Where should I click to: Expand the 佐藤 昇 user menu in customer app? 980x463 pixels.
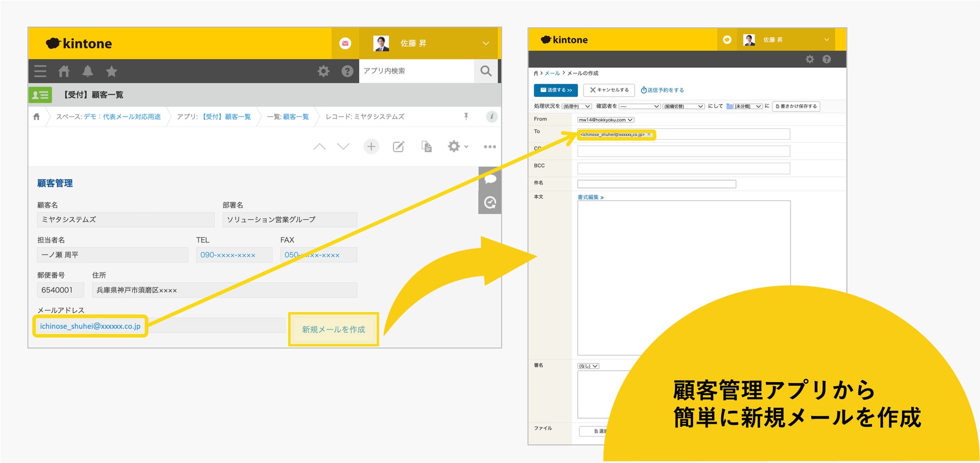coord(486,43)
